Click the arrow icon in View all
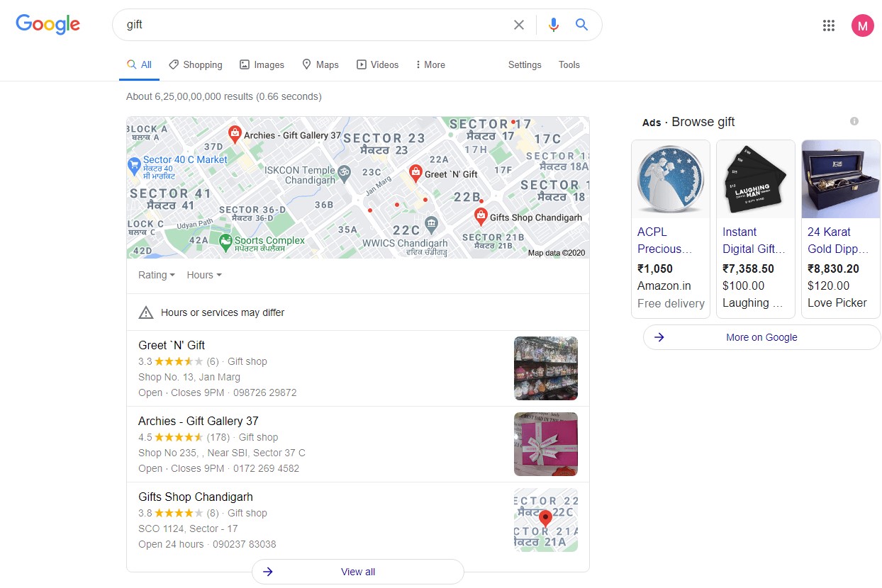 click(x=267, y=572)
